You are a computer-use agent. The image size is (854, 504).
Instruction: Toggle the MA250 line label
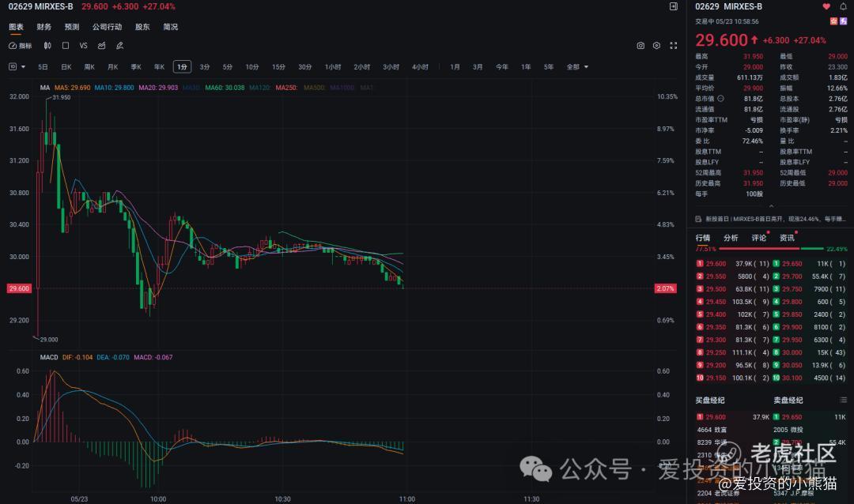tap(286, 88)
